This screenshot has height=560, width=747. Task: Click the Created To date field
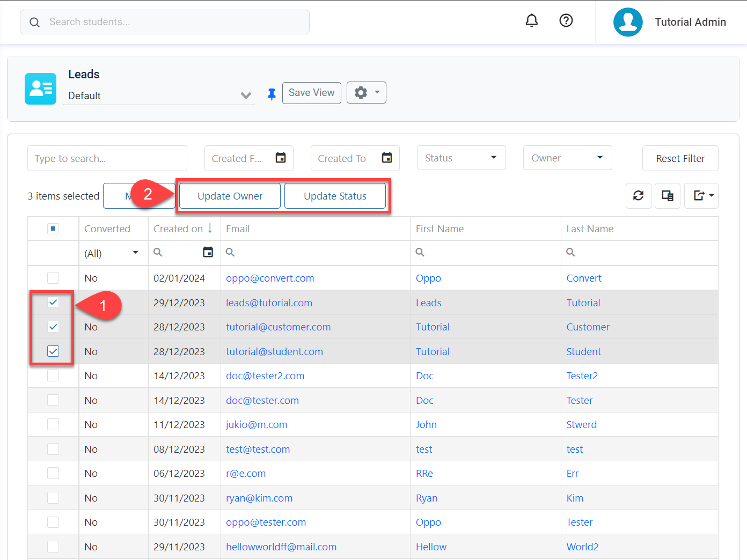pyautogui.click(x=355, y=158)
